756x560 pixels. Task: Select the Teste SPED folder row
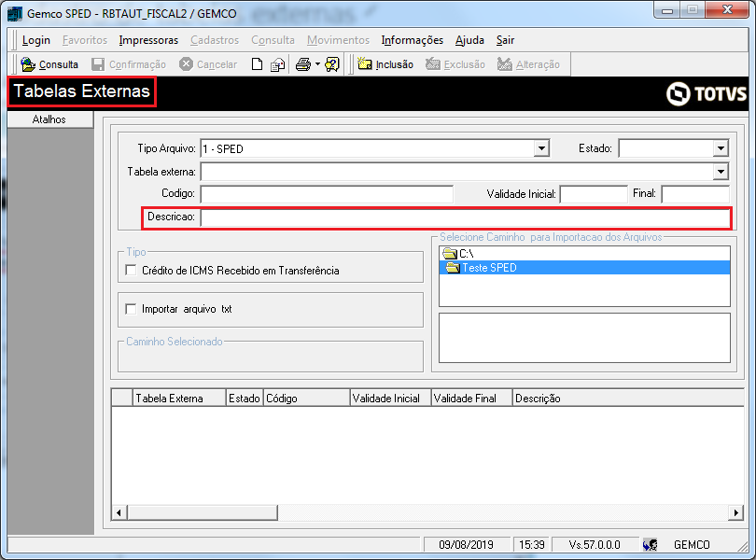[584, 268]
